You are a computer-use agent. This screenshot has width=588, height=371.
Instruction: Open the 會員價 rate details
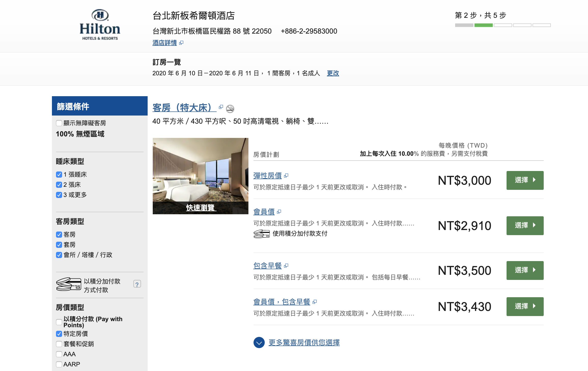pyautogui.click(x=264, y=212)
